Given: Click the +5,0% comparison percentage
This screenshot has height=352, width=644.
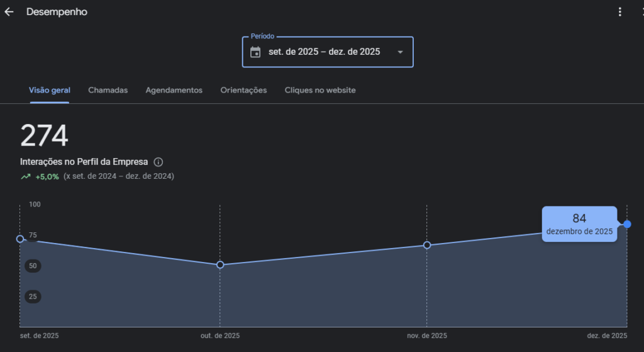Looking at the screenshot, I should [47, 177].
